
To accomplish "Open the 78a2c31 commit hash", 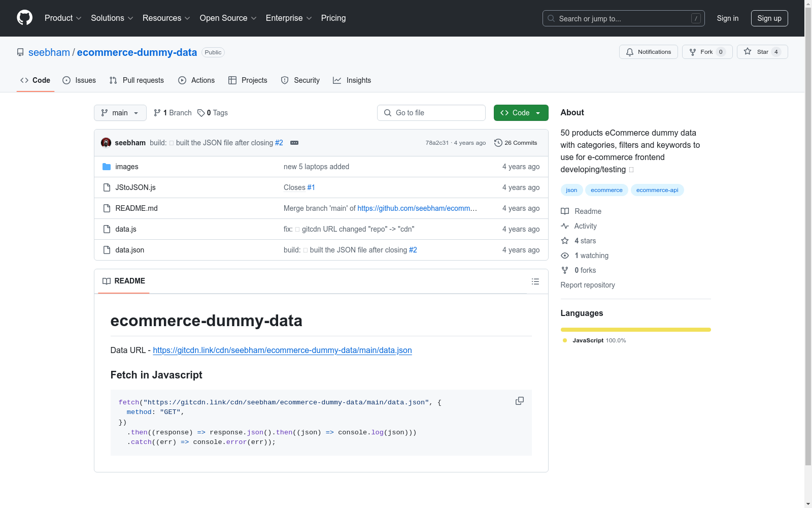I will point(437,143).
